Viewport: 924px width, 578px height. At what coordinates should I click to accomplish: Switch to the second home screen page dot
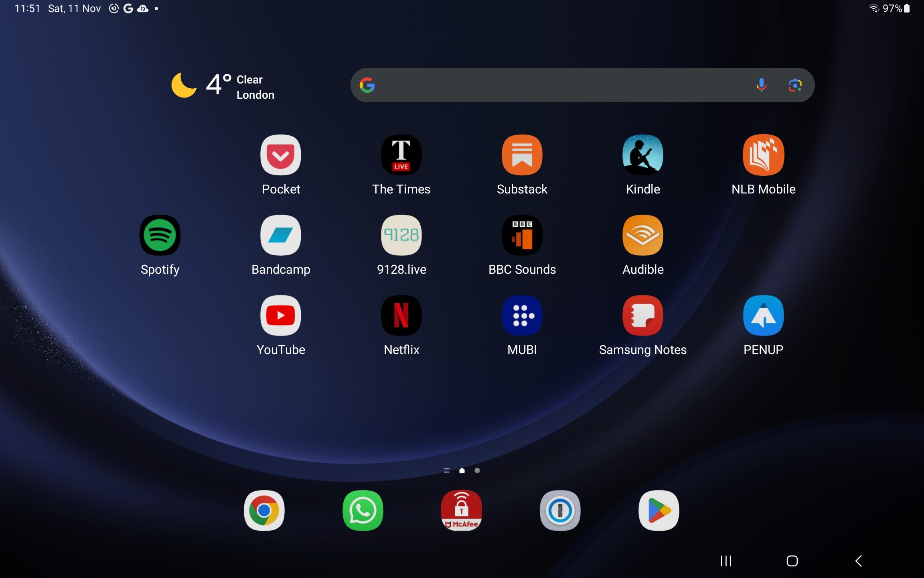pyautogui.click(x=477, y=470)
